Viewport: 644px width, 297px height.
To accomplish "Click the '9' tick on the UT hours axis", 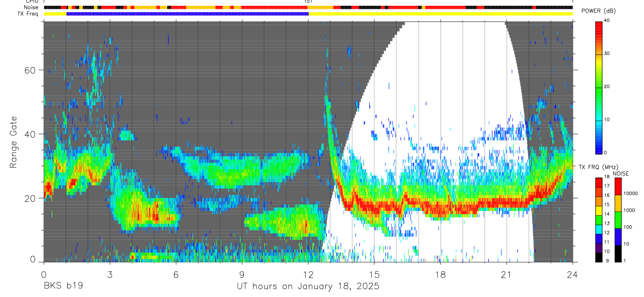I will (x=242, y=274).
